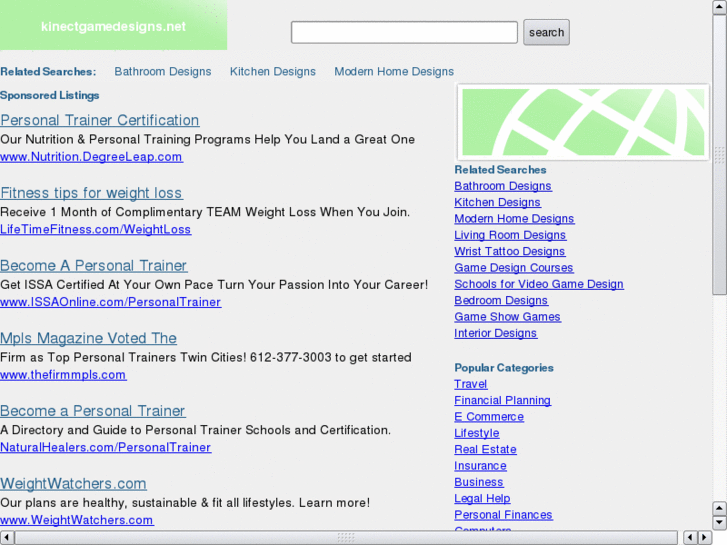
Task: Open Modern Home Designs in sidebar list
Action: (x=514, y=218)
